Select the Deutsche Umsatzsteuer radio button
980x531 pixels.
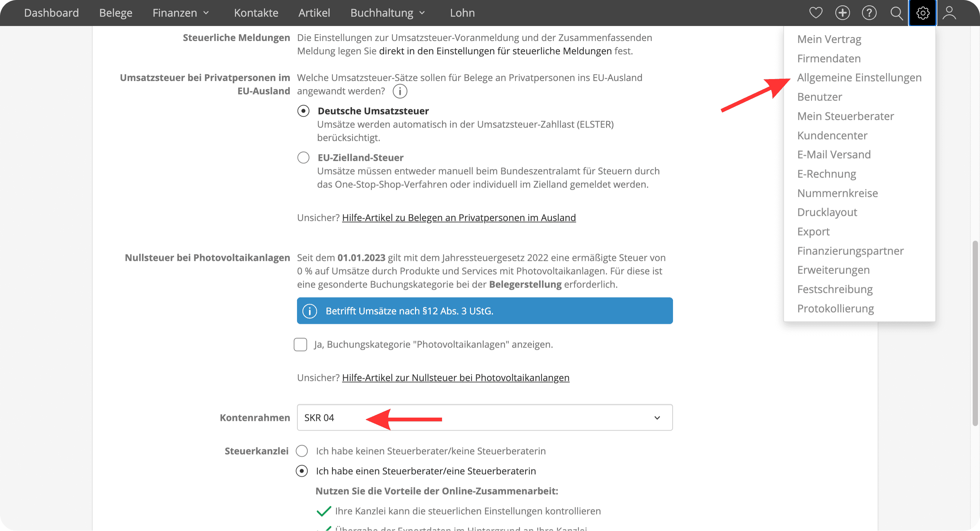[x=303, y=111]
